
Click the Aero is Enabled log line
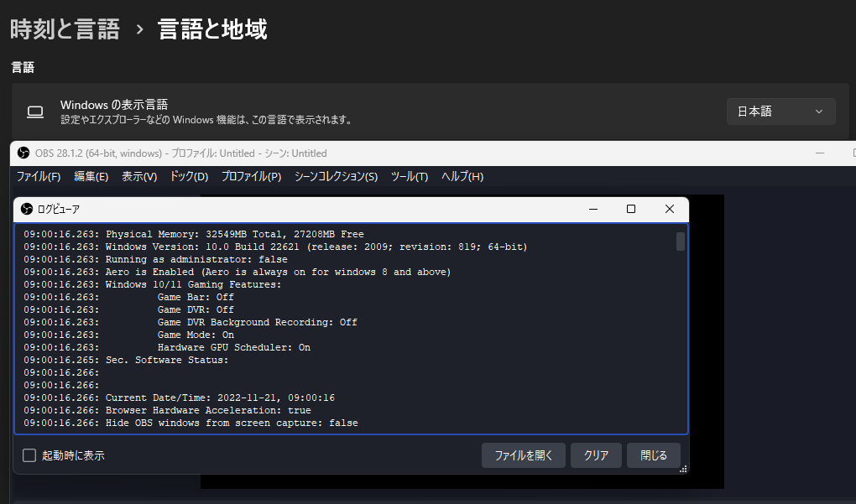(x=237, y=273)
